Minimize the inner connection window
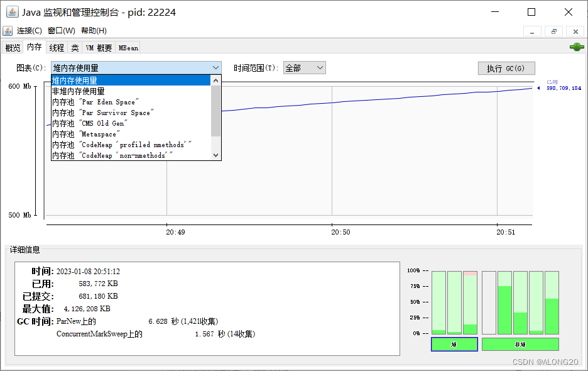The height and width of the screenshot is (371, 588). coord(532,31)
